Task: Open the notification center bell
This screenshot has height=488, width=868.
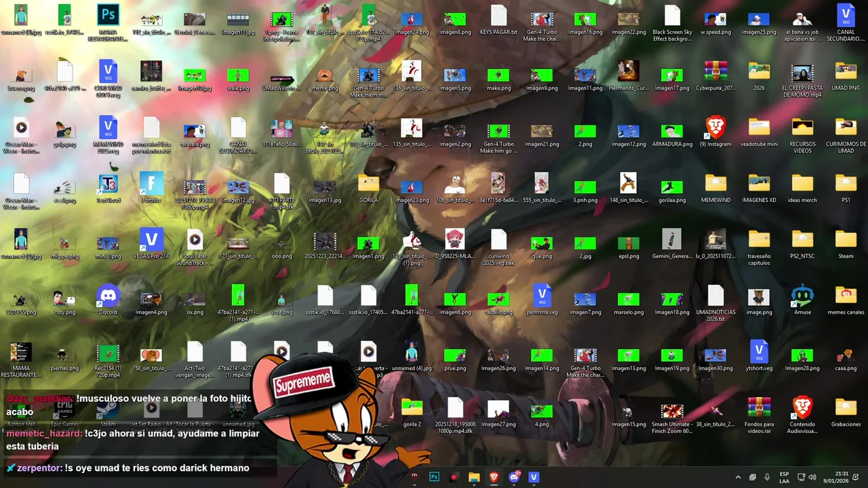Action: point(856,477)
